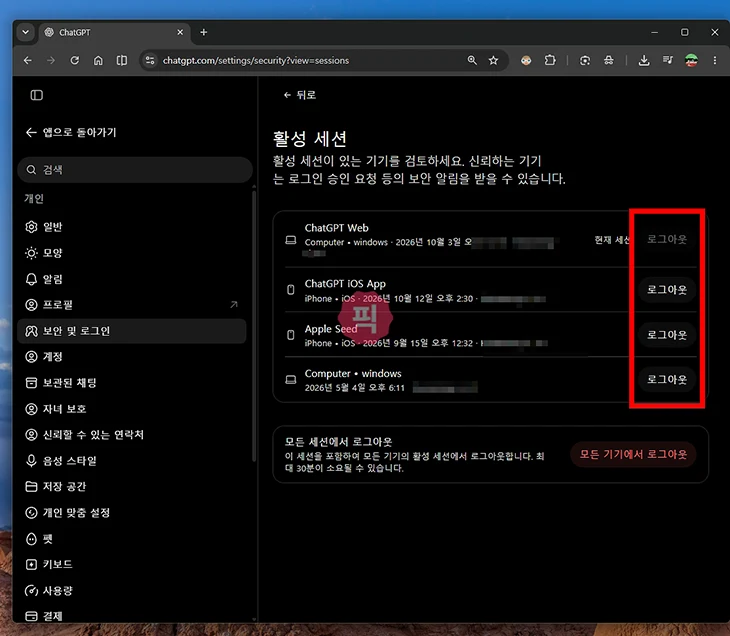This screenshot has height=636, width=730.
Task: Click the split view icon in toolbar
Action: [x=122, y=61]
